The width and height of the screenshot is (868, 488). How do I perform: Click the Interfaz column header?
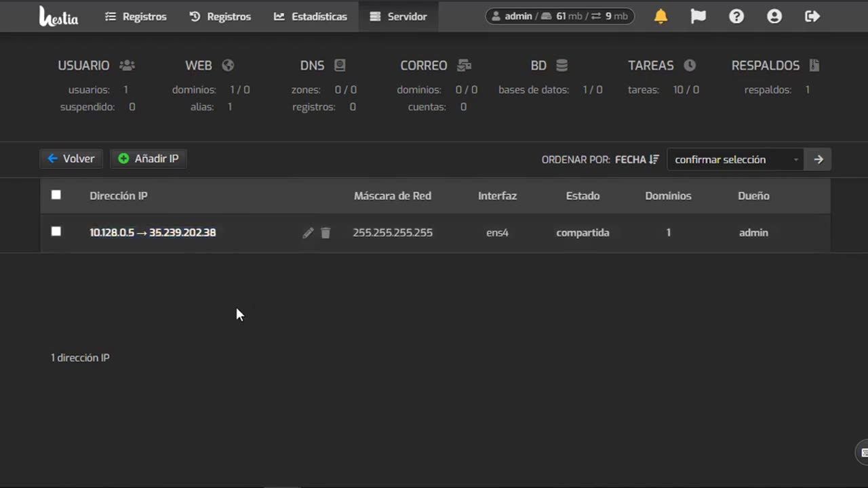point(497,196)
